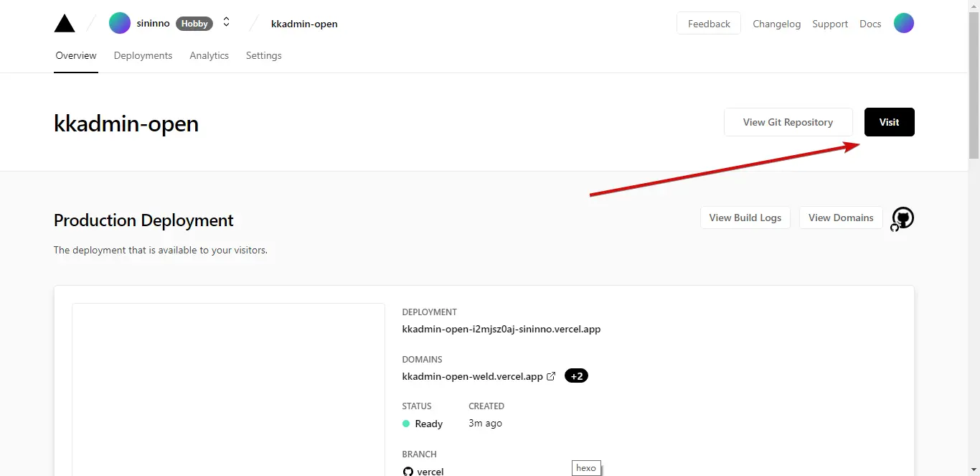Switch to the Deployments tab
Viewport: 980px width, 476px height.
pos(143,55)
